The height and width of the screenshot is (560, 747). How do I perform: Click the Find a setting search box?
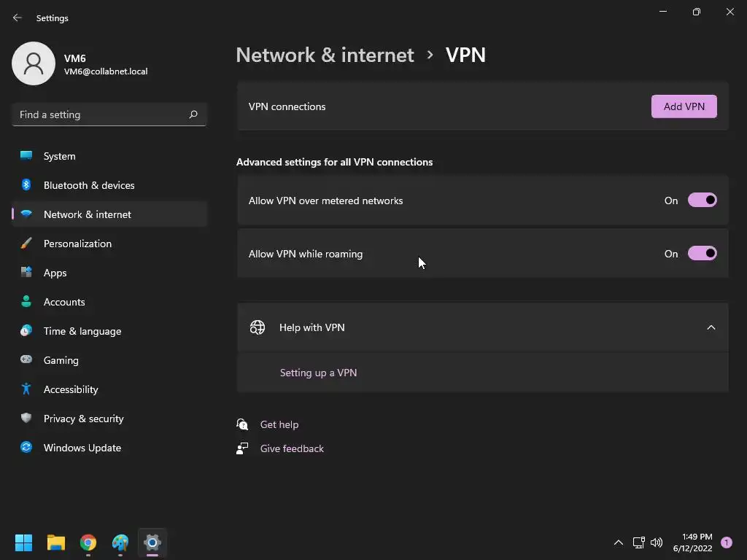[101, 114]
